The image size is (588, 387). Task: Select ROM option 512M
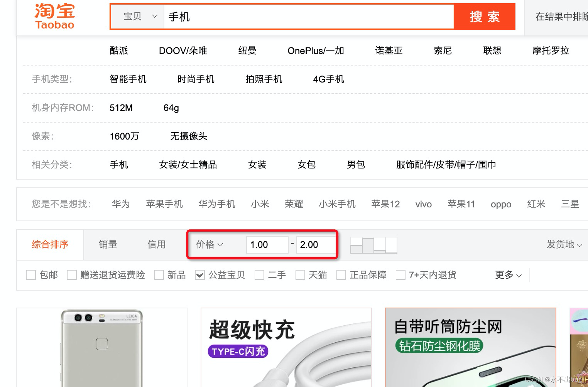pos(121,108)
